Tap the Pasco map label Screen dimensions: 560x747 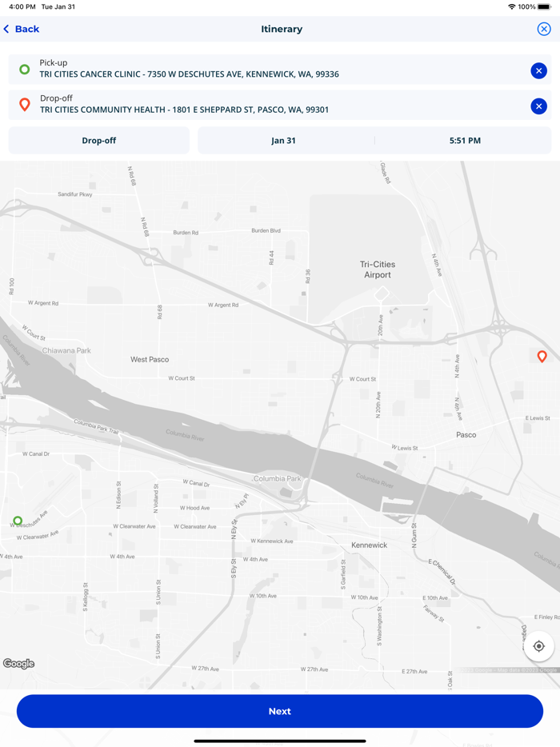(466, 434)
